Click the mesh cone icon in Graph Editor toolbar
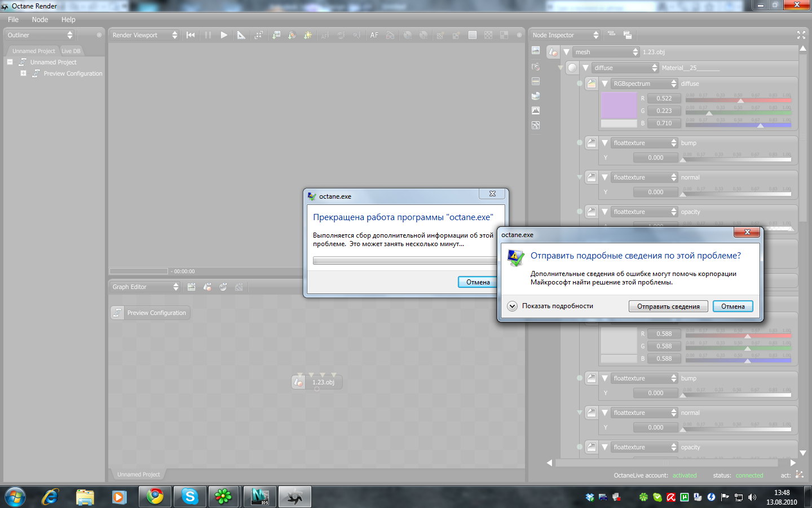Viewport: 812px width, 508px height. (x=208, y=287)
